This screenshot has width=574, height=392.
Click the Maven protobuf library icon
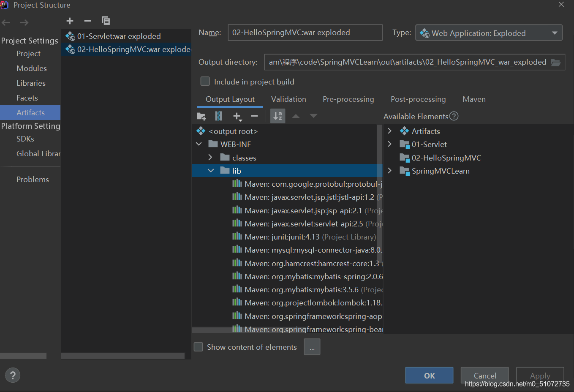[237, 184]
